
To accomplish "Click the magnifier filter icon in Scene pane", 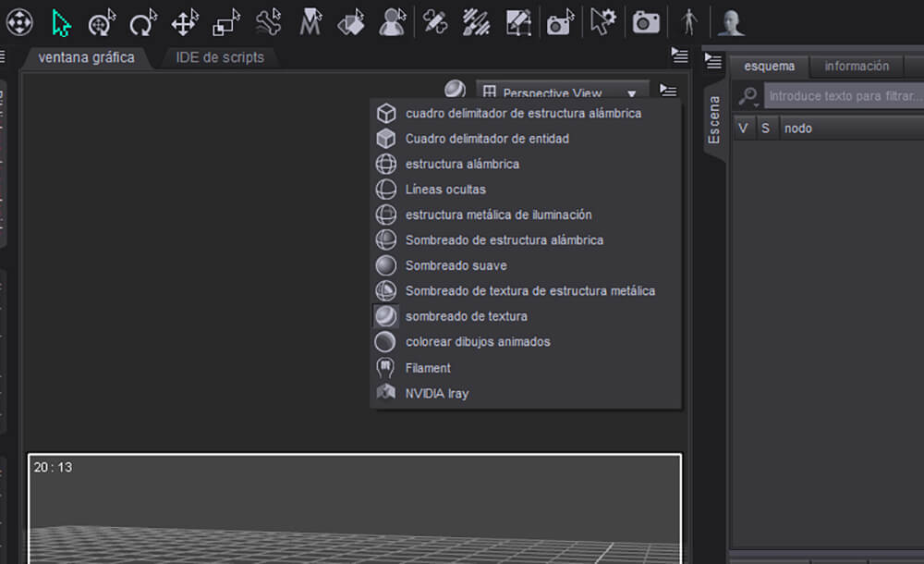I will click(748, 95).
